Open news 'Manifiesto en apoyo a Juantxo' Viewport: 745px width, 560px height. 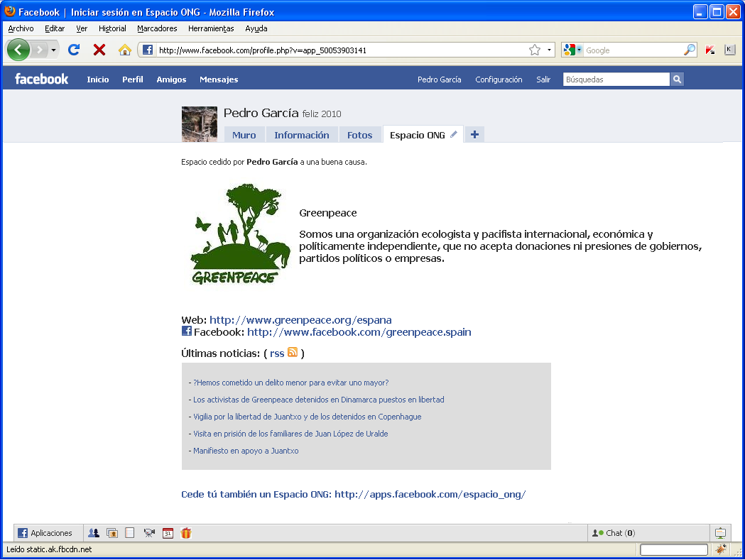246,451
